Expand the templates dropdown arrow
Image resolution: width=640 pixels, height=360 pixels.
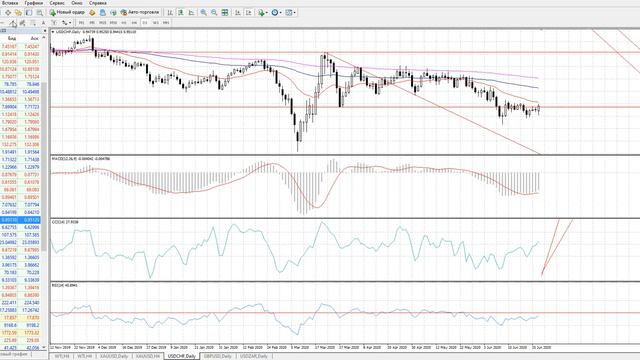[295, 13]
